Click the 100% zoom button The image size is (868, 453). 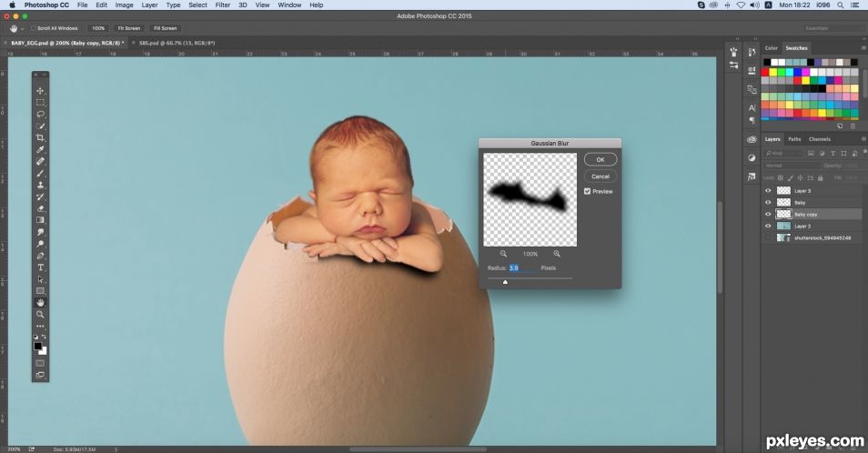[98, 28]
